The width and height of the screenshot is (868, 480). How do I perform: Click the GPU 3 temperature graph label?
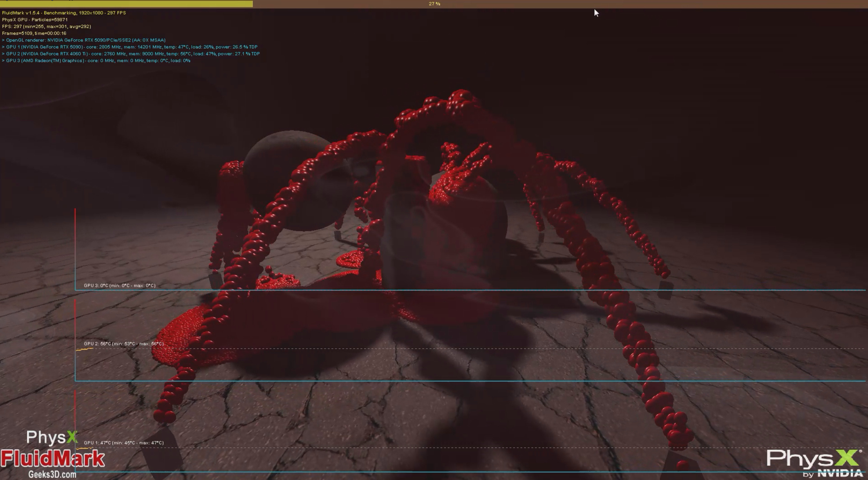click(x=120, y=285)
